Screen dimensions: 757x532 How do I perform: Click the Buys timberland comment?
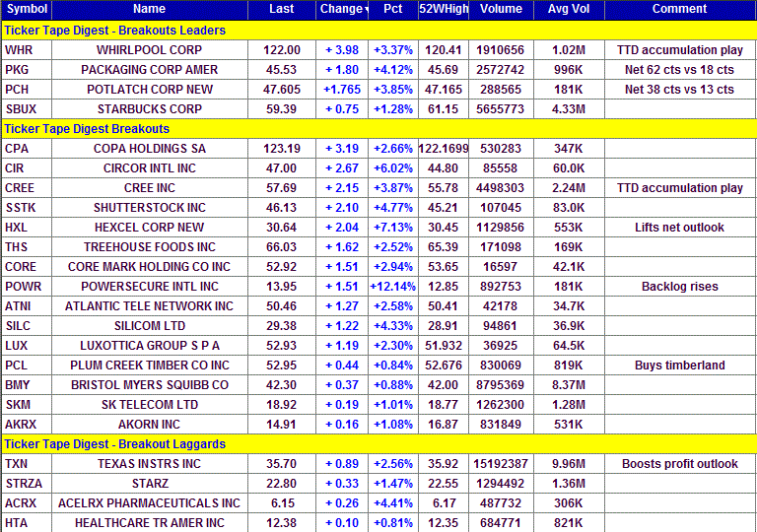680,366
